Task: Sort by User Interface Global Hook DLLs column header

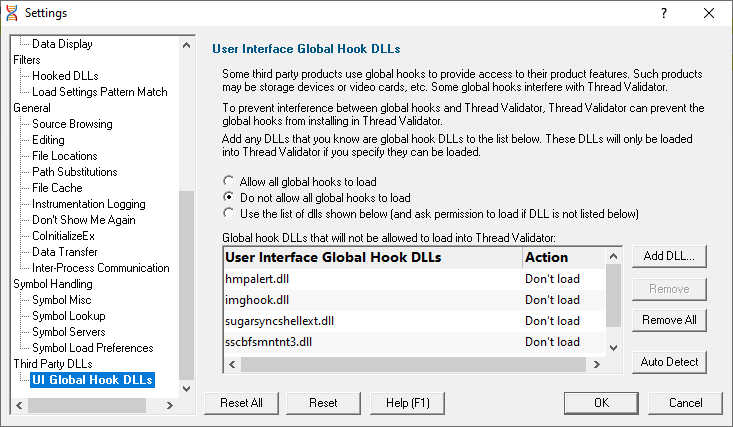Action: click(x=373, y=258)
